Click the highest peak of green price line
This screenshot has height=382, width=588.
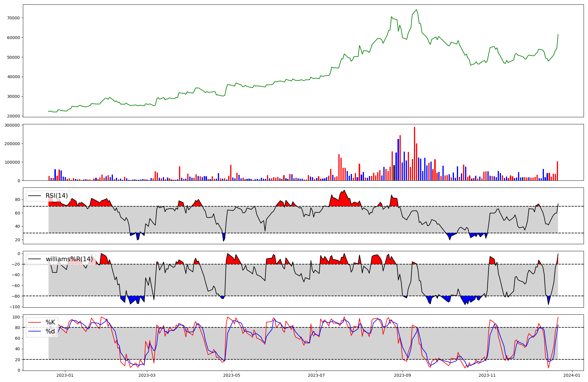point(416,10)
